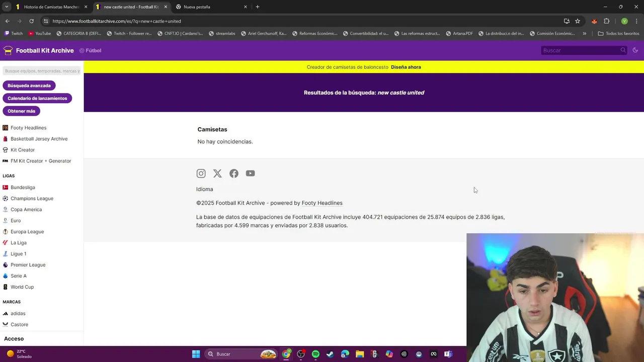
Task: Open Windows Start menu
Action: point(196,354)
